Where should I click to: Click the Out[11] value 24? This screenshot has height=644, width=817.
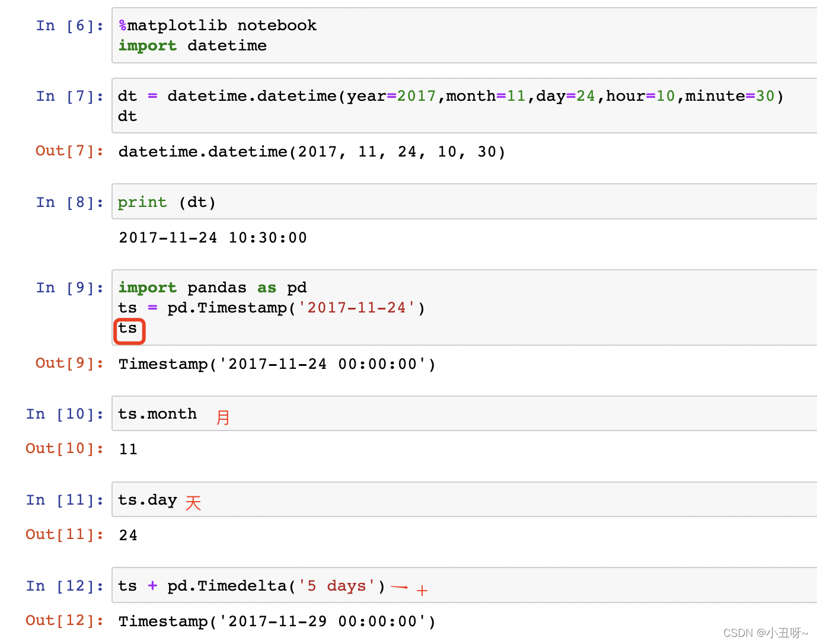(x=128, y=535)
